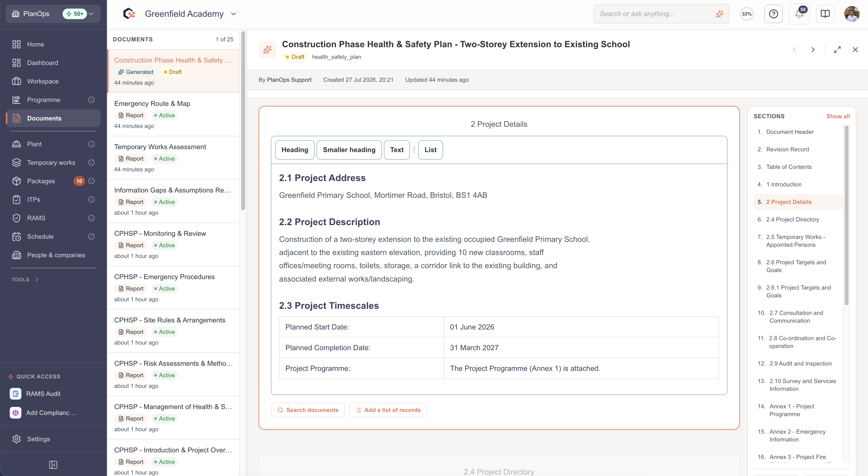Close the document detail panel

pyautogui.click(x=855, y=50)
